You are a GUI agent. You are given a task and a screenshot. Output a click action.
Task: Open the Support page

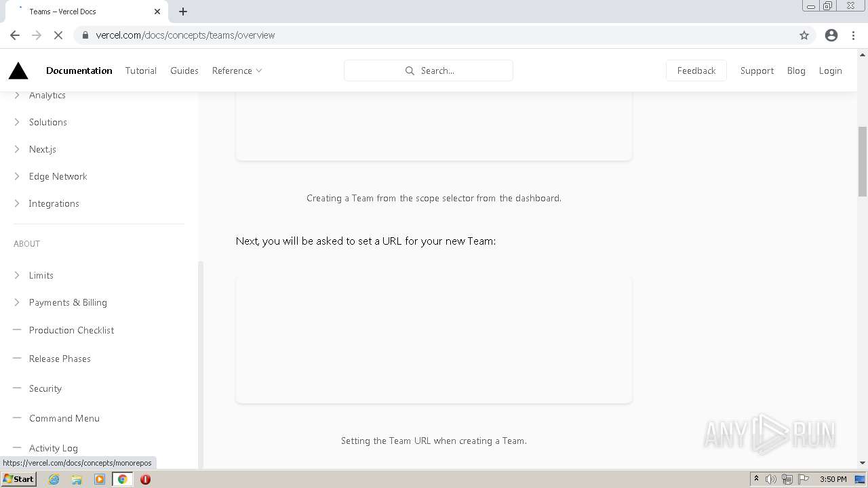click(757, 70)
